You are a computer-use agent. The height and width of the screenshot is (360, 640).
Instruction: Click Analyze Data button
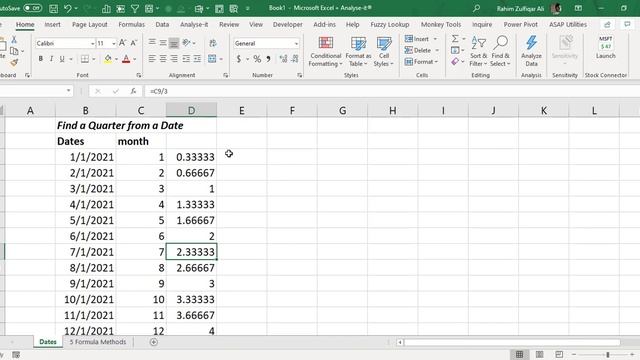point(531,51)
